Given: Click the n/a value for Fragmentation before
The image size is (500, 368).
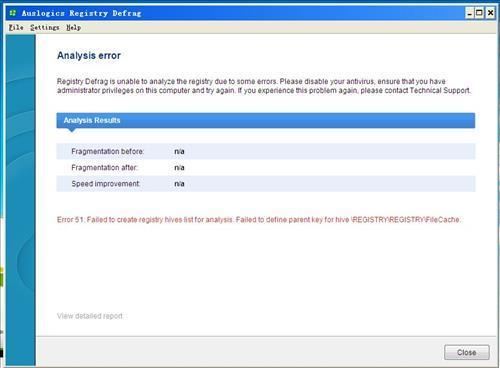Looking at the screenshot, I should (179, 151).
